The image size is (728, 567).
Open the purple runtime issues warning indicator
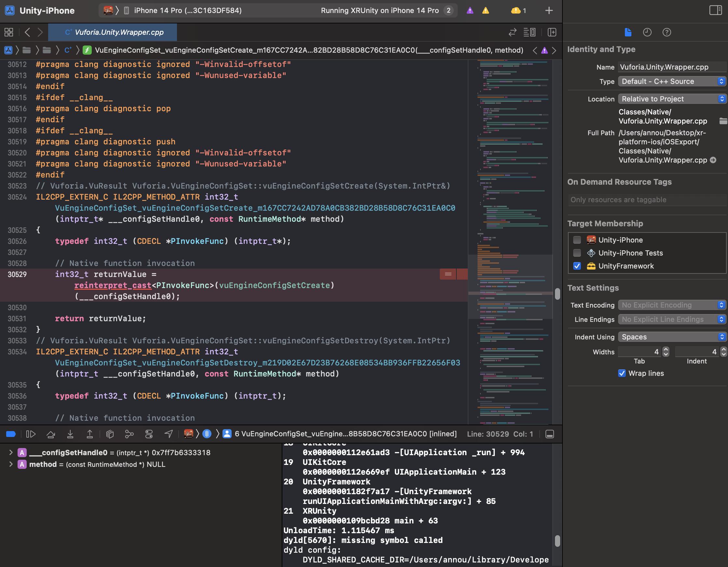[x=470, y=11]
